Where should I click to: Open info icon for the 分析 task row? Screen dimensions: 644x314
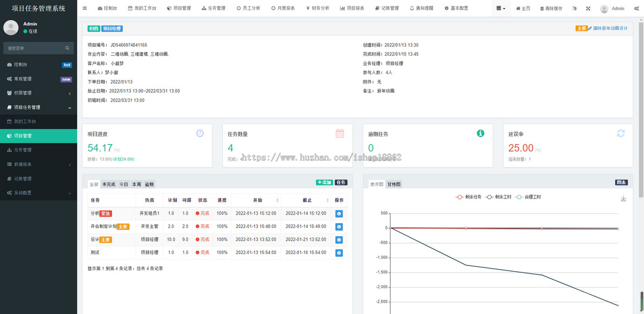[x=339, y=213]
